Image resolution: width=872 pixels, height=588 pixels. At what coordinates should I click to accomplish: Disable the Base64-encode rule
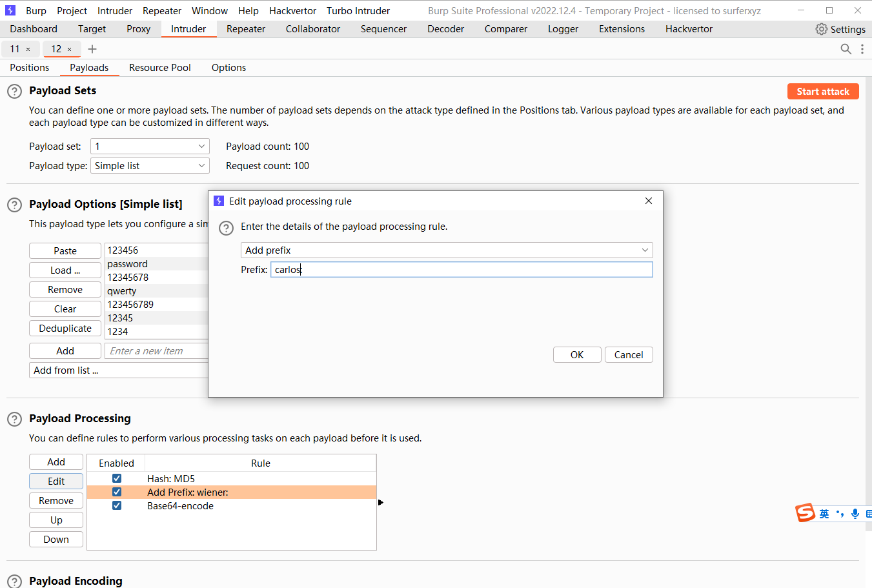(117, 505)
